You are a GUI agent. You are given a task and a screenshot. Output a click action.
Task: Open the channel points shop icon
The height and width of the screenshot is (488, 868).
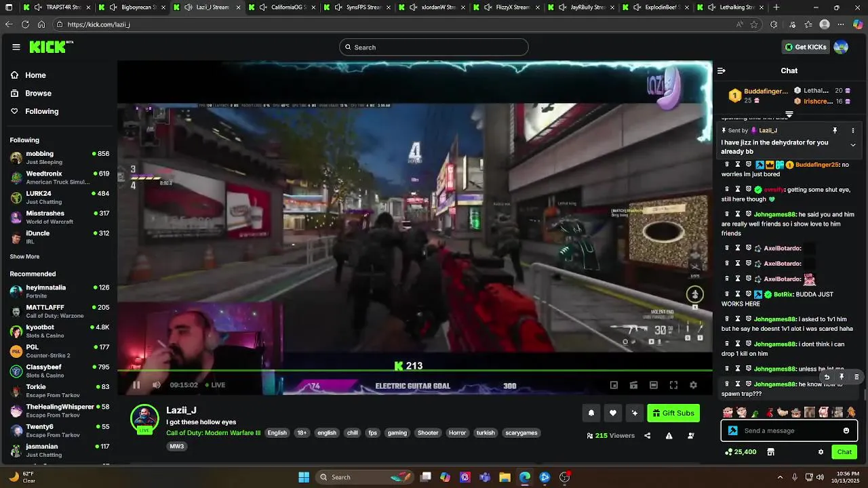tap(770, 451)
